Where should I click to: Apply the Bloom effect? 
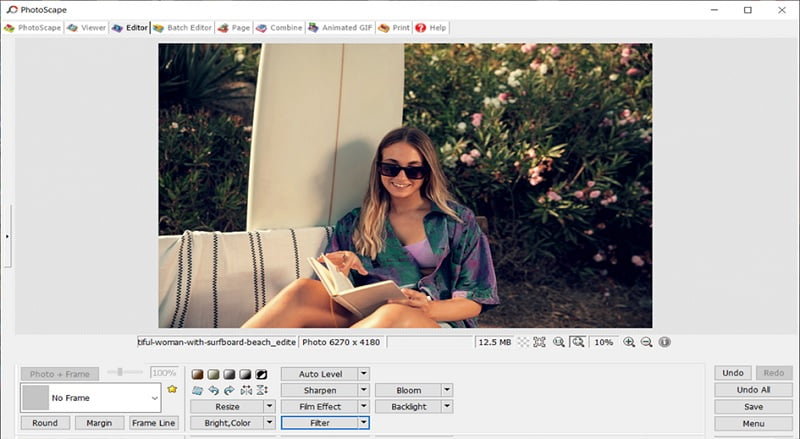409,390
